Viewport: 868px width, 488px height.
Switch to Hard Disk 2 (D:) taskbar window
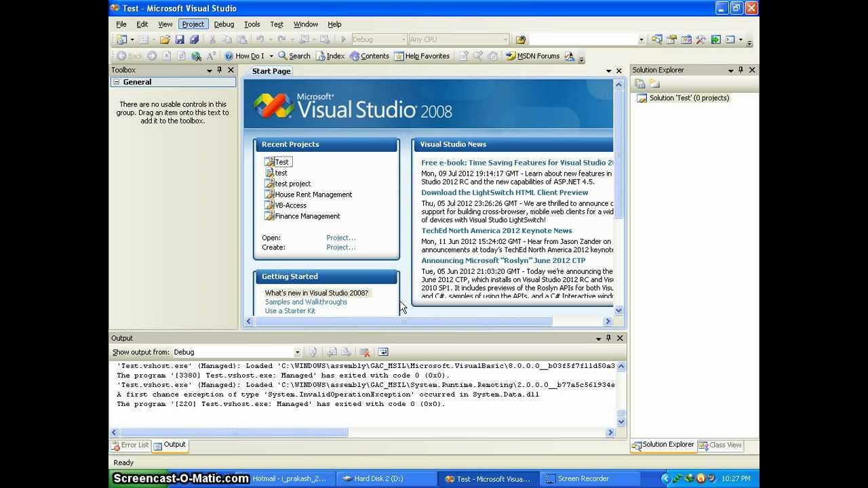(x=387, y=479)
